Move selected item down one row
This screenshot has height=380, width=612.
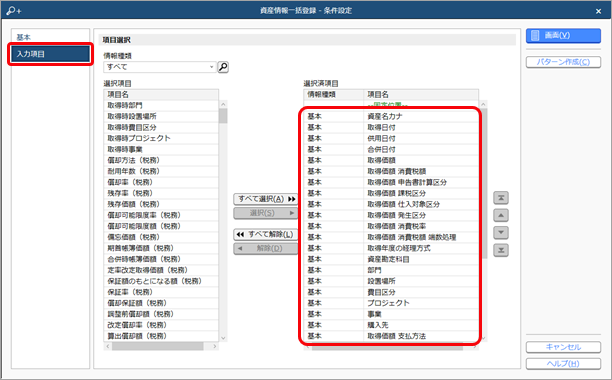pos(501,233)
